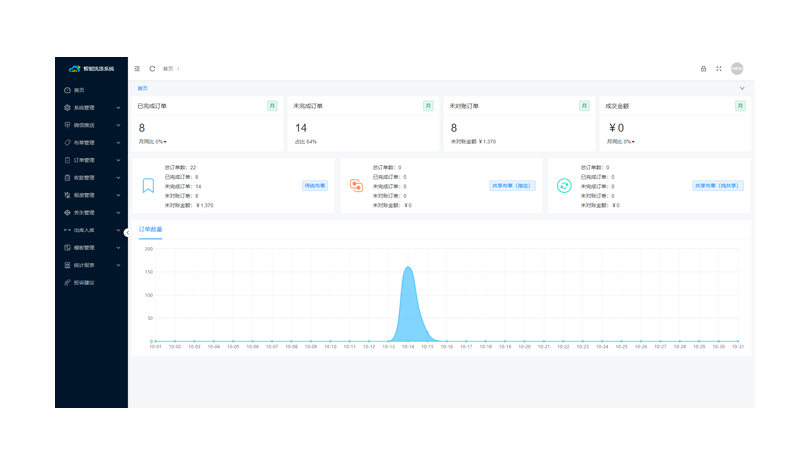This screenshot has width=810, height=464.
Task: Click the 传统布草 tag button
Action: (315, 185)
